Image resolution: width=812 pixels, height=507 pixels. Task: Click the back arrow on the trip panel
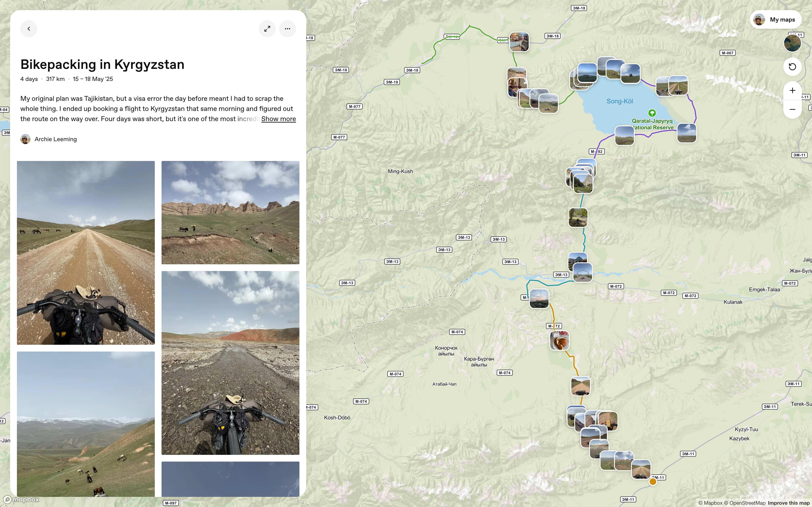[x=29, y=29]
